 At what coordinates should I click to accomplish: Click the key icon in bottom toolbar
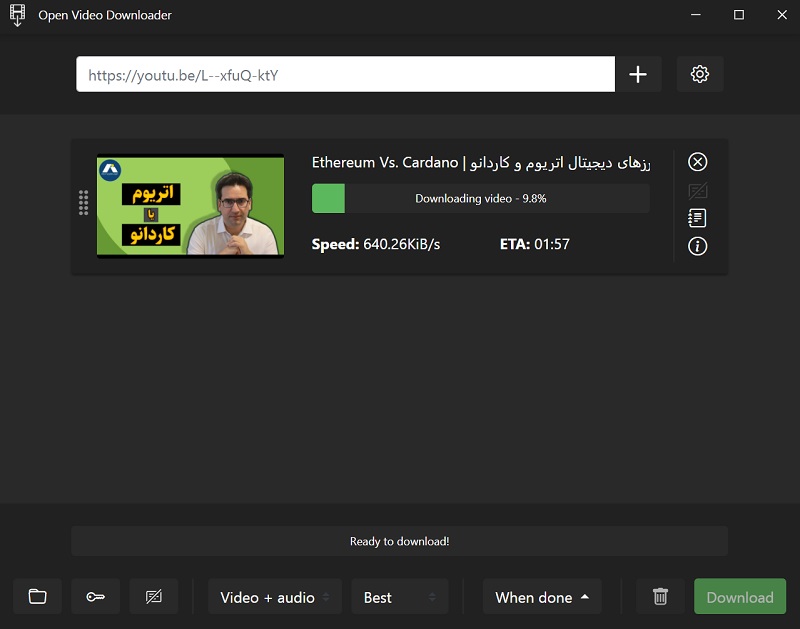click(x=96, y=597)
